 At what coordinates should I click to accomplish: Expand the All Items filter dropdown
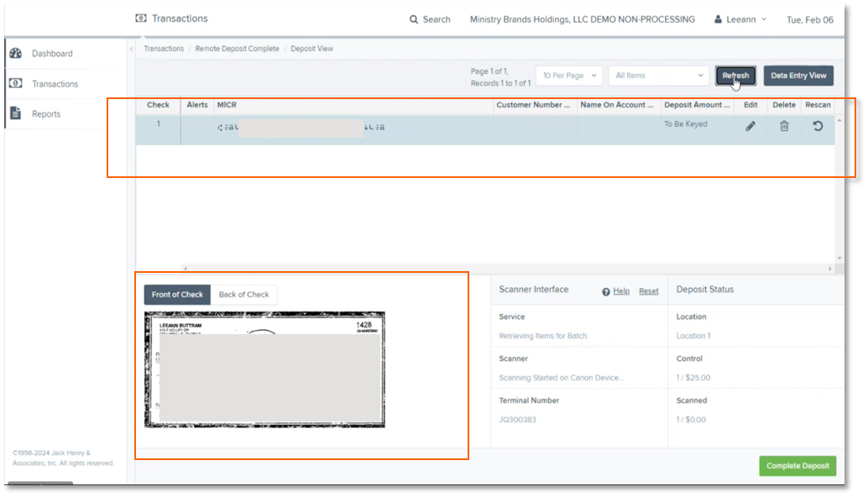(x=658, y=76)
